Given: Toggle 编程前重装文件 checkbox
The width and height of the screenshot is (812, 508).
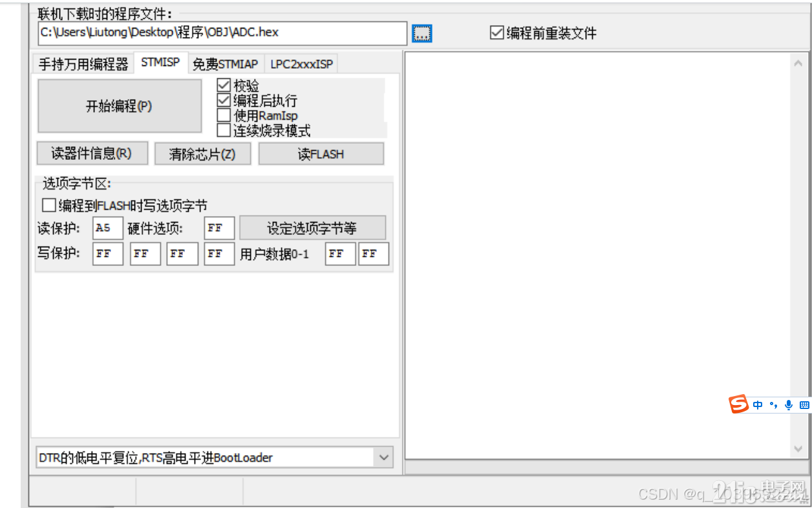Looking at the screenshot, I should 497,32.
